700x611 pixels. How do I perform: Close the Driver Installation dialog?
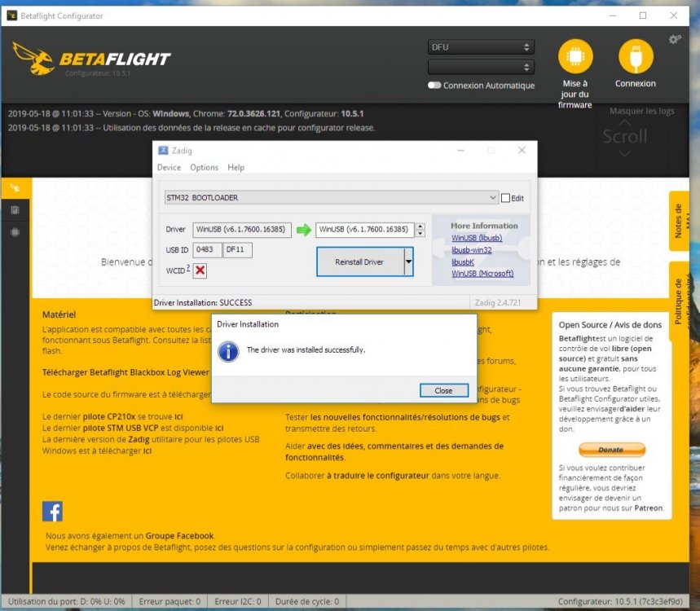pyautogui.click(x=444, y=390)
